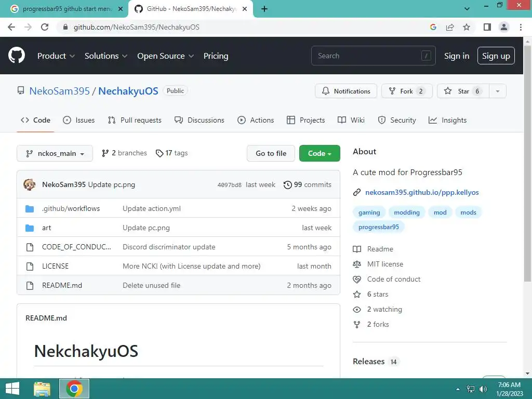Fork the repository with Fork button
532x399 pixels.
coord(407,91)
